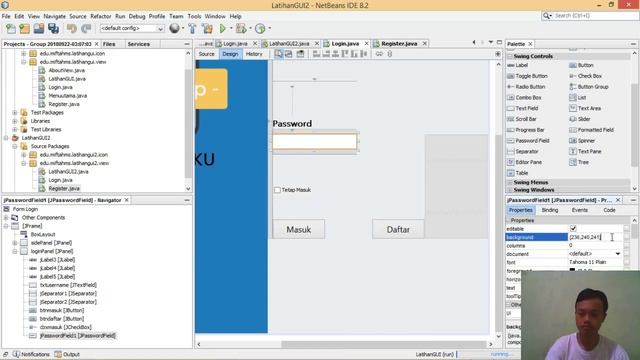Click the Open Project toolbar icon
The width and height of the screenshot is (640, 360).
(39, 28)
